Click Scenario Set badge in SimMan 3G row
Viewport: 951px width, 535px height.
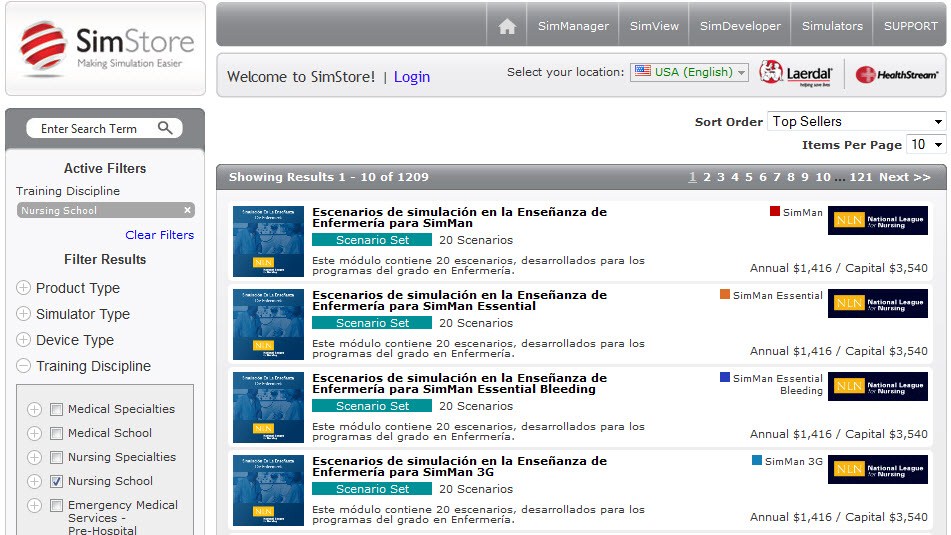[x=372, y=489]
